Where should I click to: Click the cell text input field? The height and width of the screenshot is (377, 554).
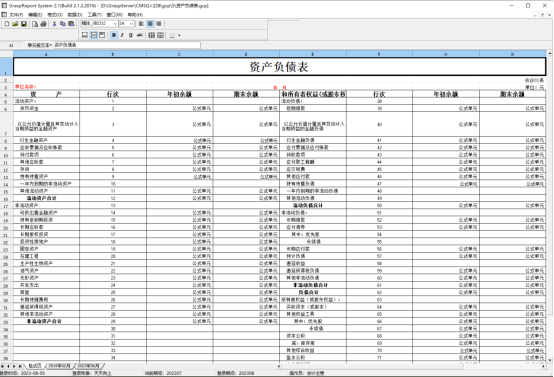point(127,45)
